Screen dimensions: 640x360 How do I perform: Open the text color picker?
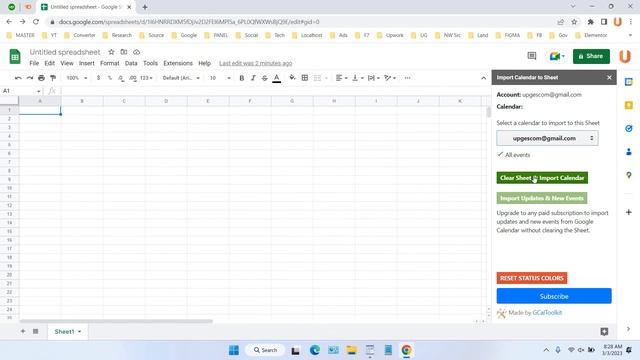click(x=276, y=78)
